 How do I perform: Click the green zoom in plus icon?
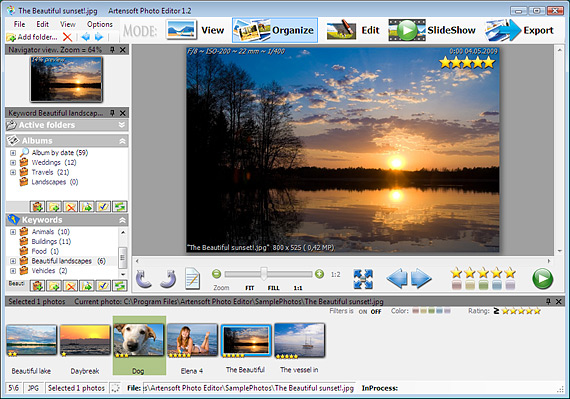(320, 274)
